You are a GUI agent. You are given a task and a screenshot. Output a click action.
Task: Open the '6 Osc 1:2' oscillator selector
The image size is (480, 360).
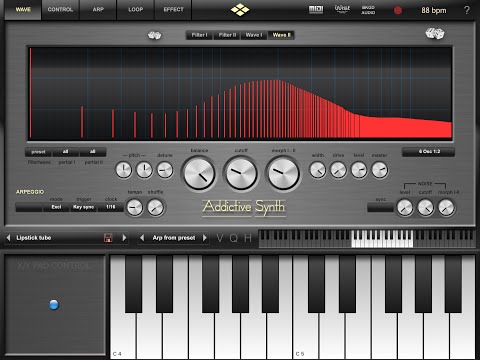coord(428,152)
